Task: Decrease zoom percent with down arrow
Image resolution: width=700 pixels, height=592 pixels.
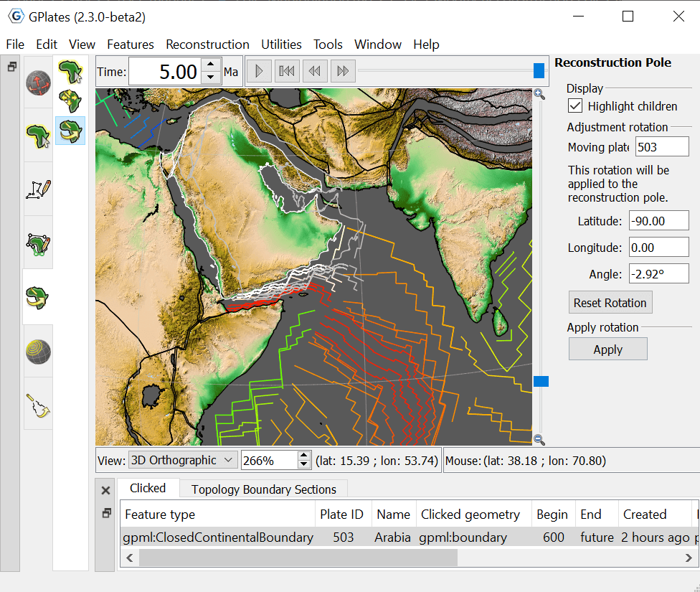Action: [x=304, y=465]
